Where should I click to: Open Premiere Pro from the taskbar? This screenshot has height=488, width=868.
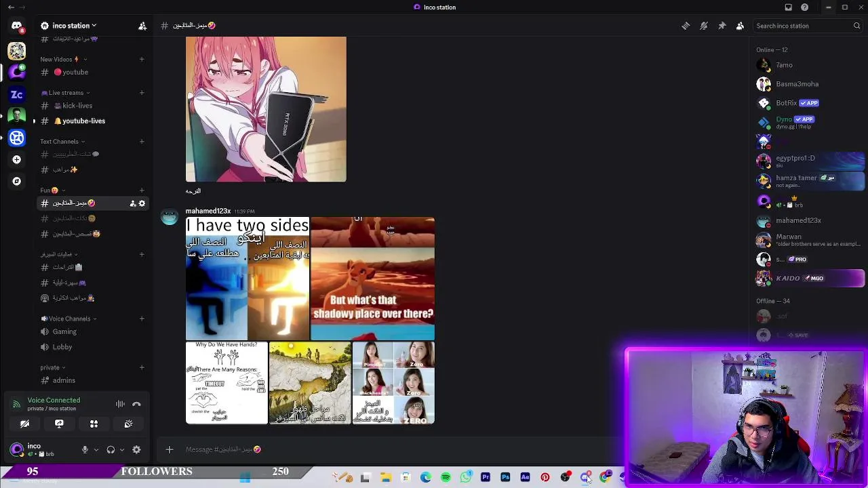pyautogui.click(x=486, y=478)
